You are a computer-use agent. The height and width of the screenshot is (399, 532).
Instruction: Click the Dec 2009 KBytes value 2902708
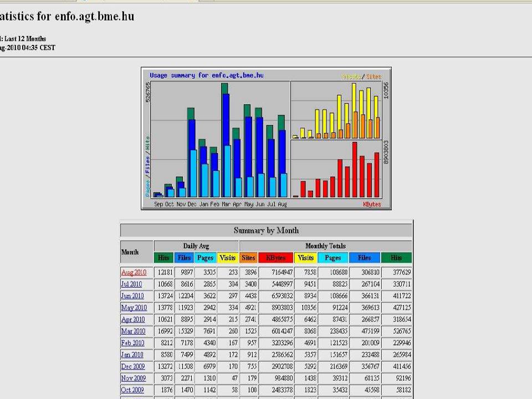pyautogui.click(x=282, y=366)
